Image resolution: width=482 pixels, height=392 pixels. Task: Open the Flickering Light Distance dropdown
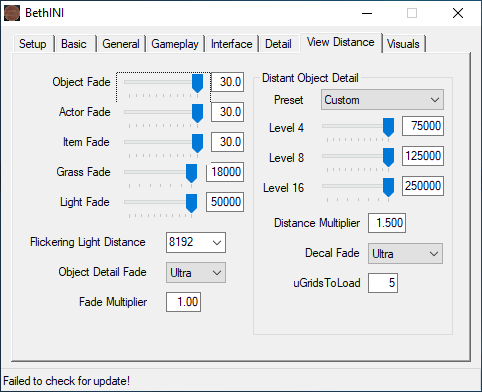[196, 242]
